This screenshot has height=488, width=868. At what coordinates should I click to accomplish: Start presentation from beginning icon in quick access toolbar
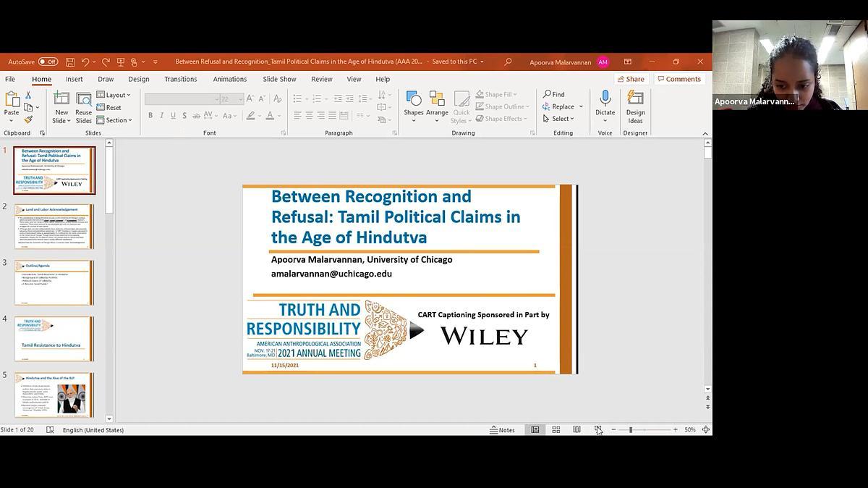(x=121, y=62)
